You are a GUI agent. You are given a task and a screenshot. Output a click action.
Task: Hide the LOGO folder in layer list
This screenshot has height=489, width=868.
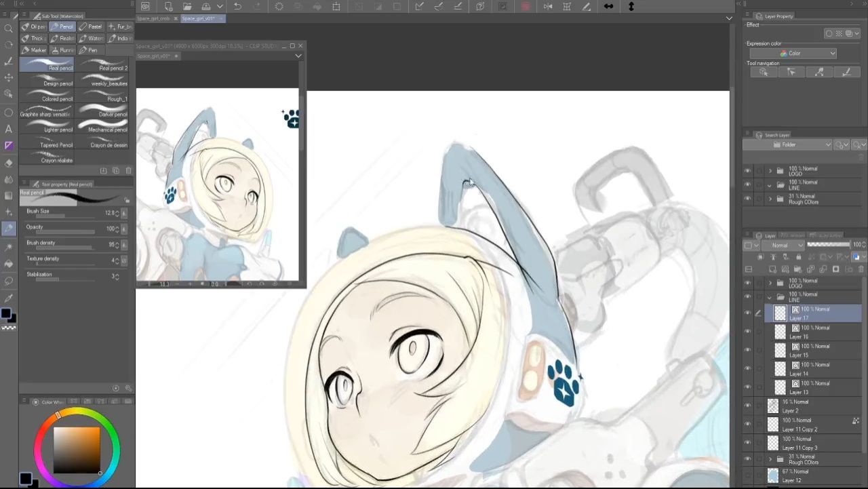[748, 283]
